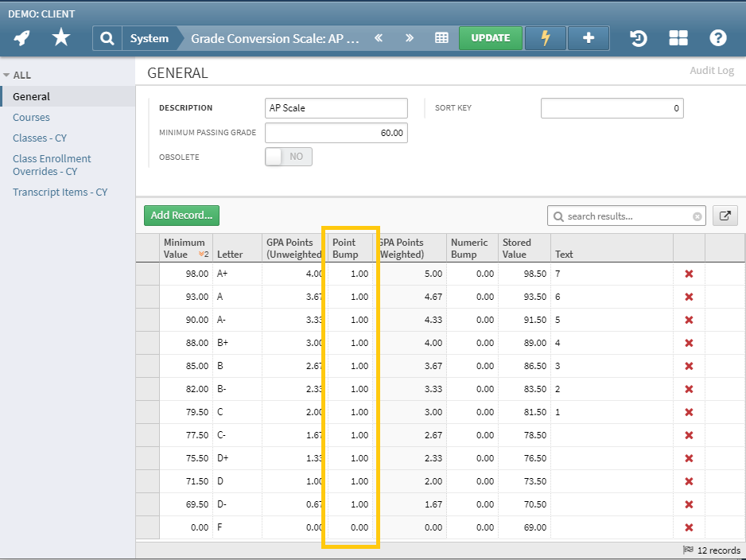
Task: Click the magnifier search icon in header
Action: (x=107, y=38)
